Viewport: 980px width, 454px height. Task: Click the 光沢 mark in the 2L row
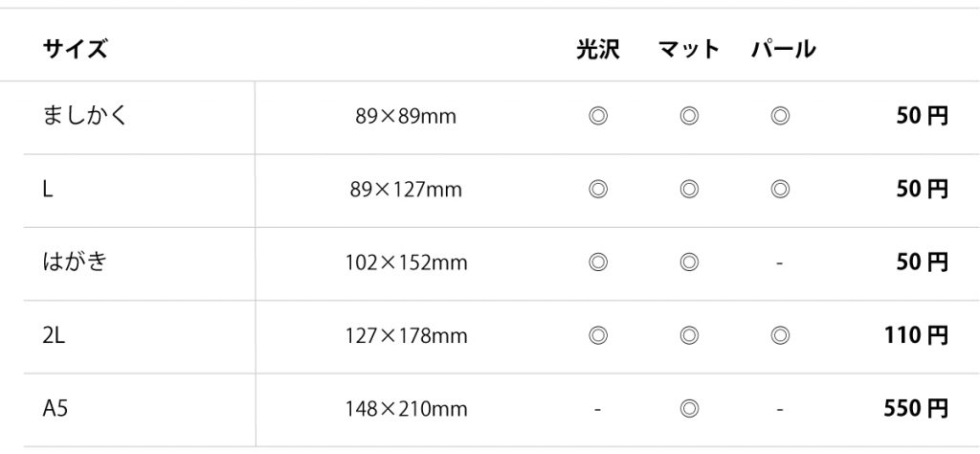coord(598,336)
